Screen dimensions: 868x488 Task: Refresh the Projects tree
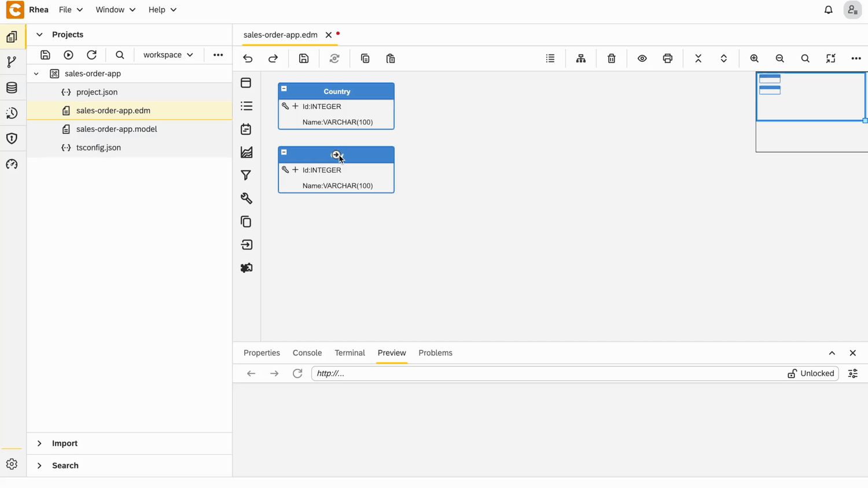coord(91,55)
